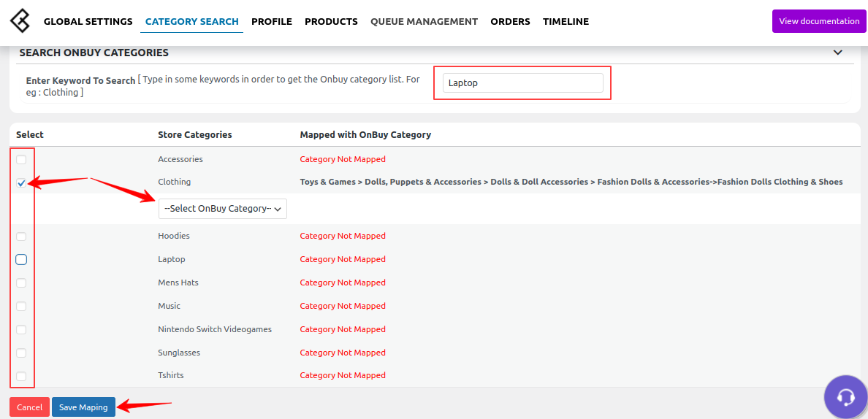Select the Music category checkbox

(x=21, y=307)
